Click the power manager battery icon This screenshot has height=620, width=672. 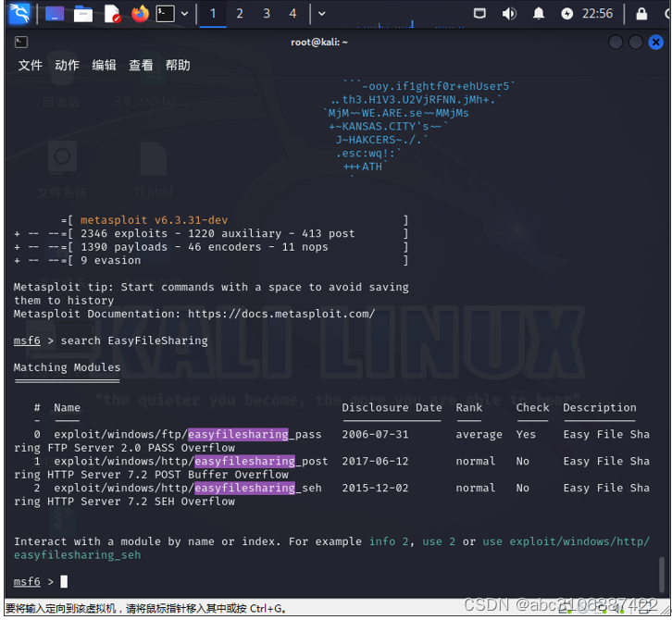tap(567, 14)
